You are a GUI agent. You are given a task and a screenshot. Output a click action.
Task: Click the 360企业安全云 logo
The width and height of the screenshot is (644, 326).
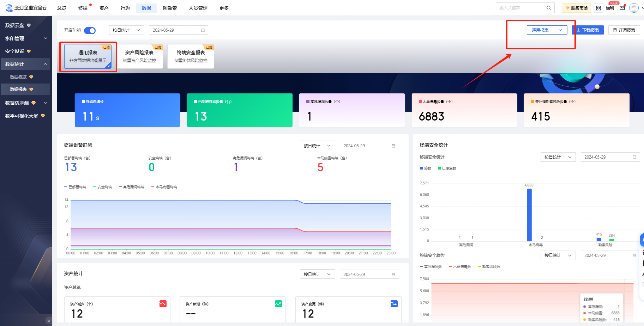point(26,8)
